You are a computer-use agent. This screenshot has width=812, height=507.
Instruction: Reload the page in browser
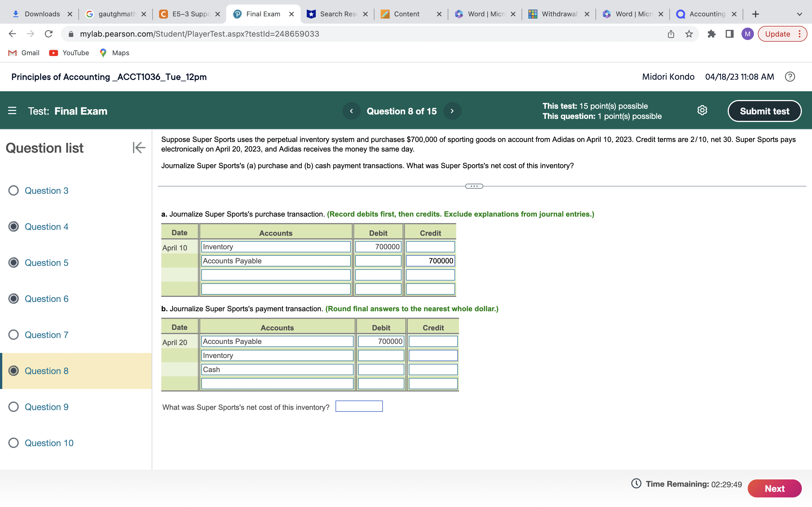pos(49,34)
